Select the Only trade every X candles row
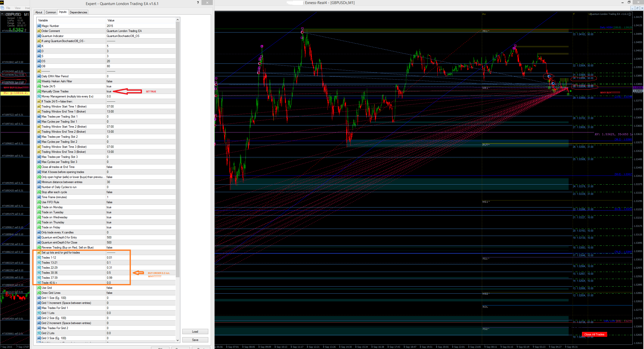The image size is (644, 349). tap(106, 232)
